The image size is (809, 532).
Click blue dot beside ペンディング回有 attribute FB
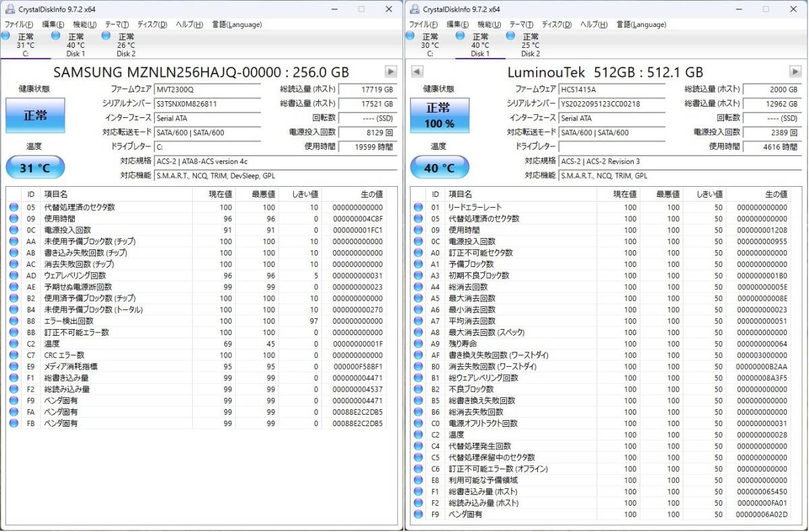pos(14,423)
